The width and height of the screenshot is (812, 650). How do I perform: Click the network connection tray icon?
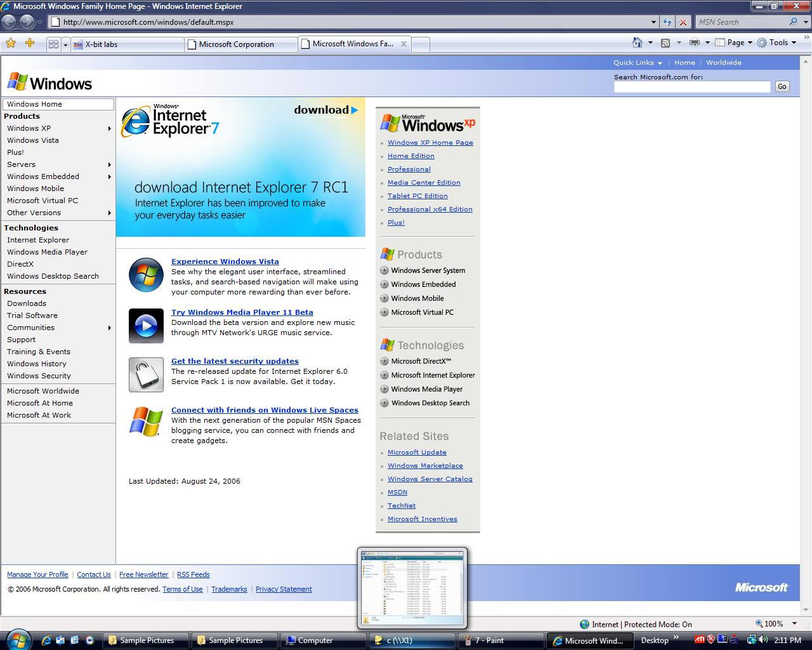pyautogui.click(x=751, y=640)
